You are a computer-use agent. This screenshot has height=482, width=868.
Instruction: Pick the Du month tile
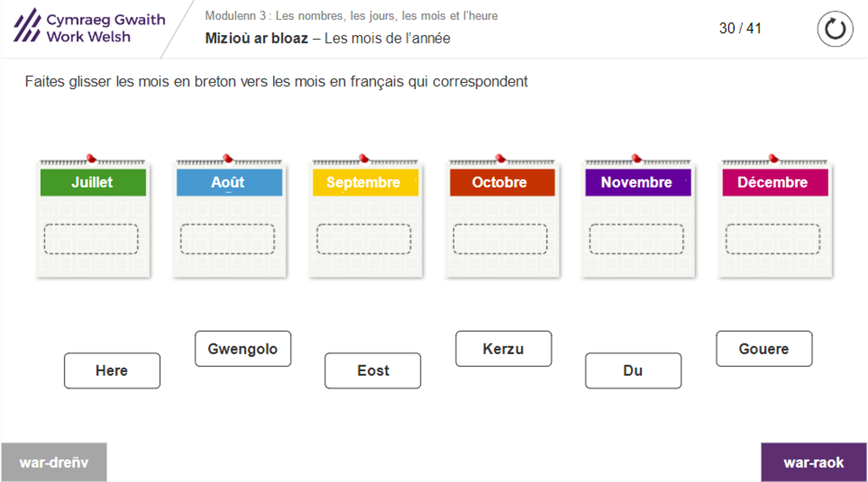tap(633, 371)
